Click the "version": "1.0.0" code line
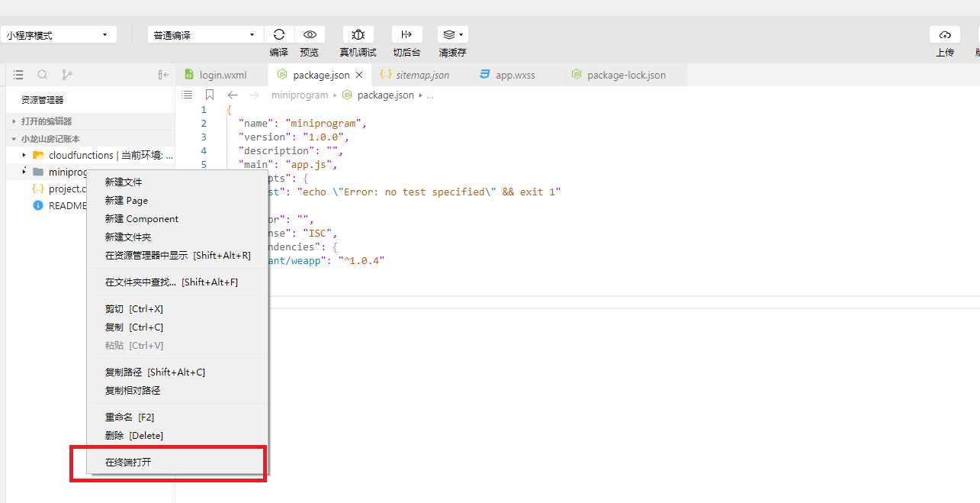Image resolution: width=980 pixels, height=503 pixels. point(294,137)
